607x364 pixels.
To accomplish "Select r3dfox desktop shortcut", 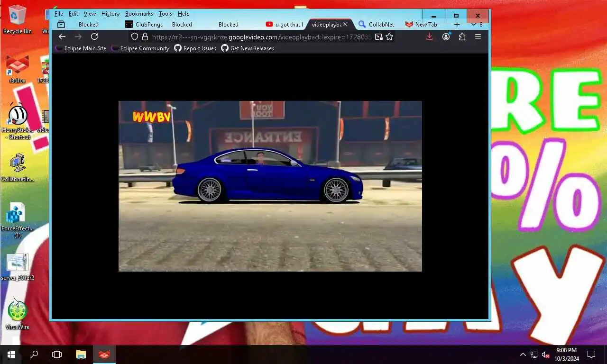I will [x=18, y=69].
